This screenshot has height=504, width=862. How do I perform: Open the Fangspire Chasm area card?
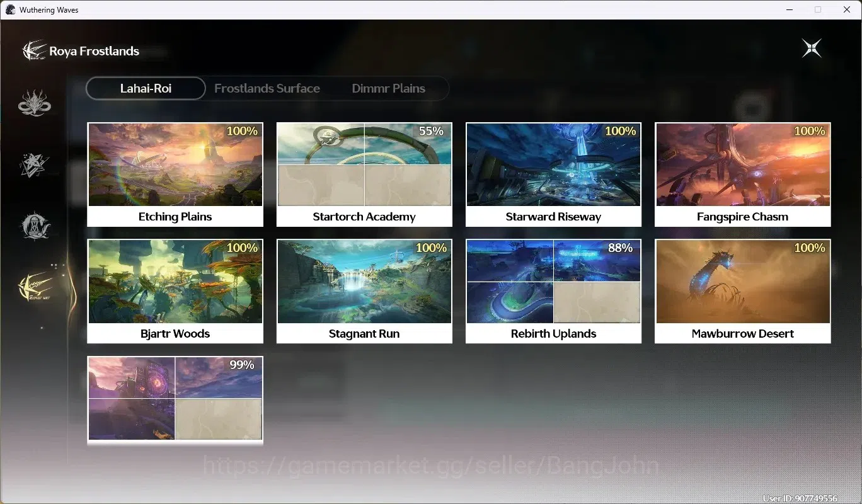[x=743, y=175]
